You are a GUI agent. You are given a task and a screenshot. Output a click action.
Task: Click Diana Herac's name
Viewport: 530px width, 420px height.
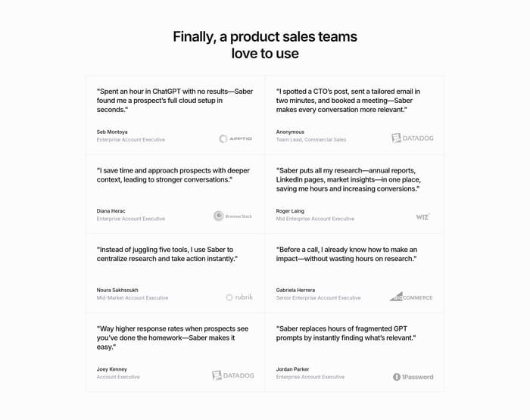coord(111,211)
